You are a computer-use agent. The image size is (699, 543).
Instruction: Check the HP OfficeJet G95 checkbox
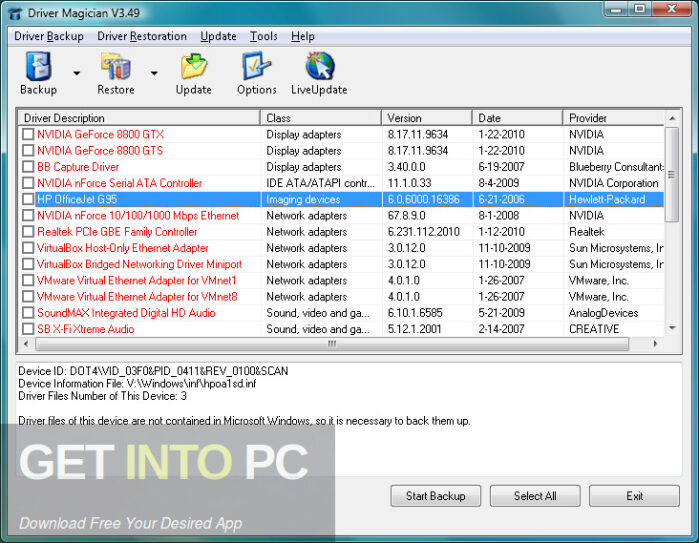[28, 199]
